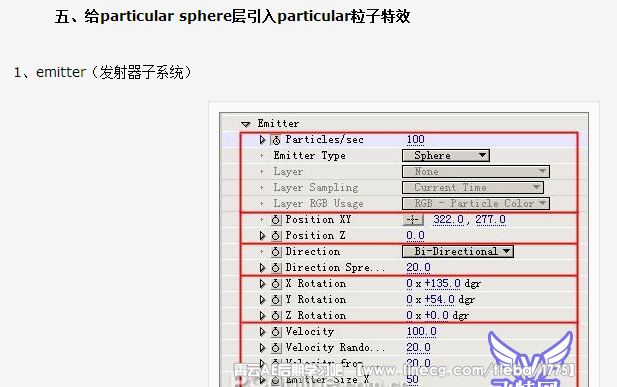Select the Direction property label
The height and width of the screenshot is (387, 617).
pyautogui.click(x=313, y=252)
